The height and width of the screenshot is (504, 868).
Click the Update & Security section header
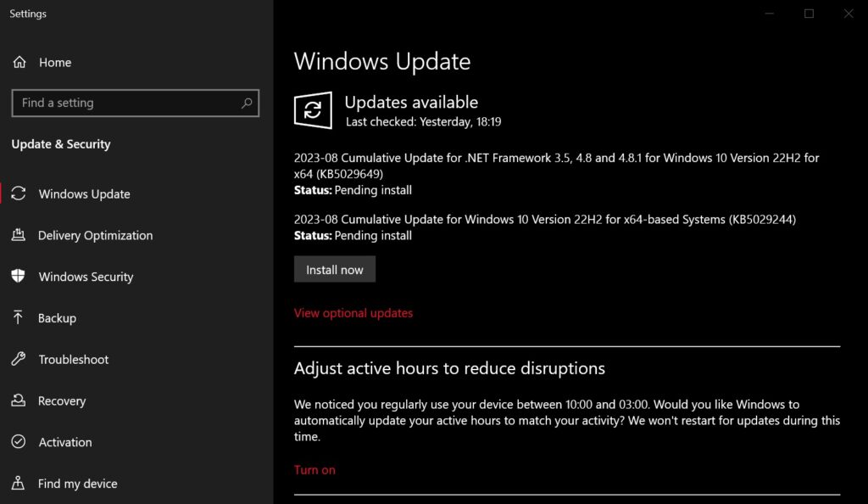(x=61, y=144)
